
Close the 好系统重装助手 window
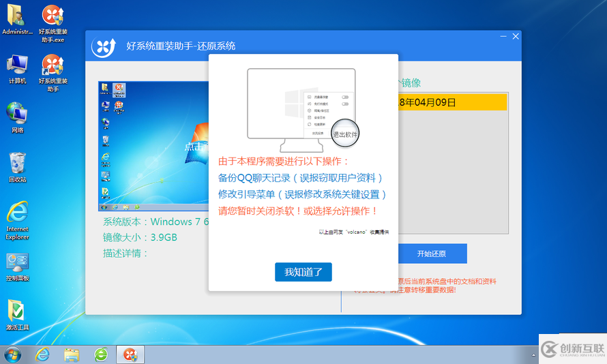pos(516,36)
